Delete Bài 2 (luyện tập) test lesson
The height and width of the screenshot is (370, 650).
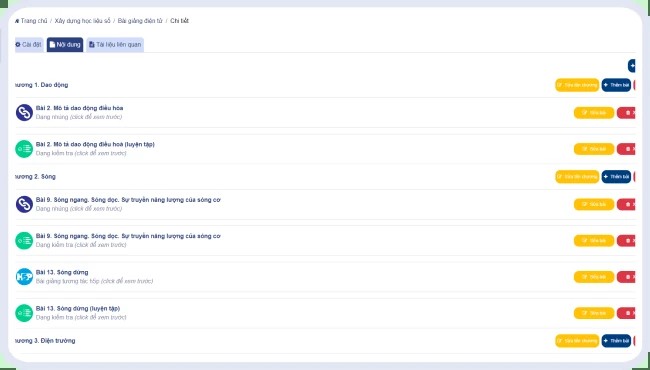pyautogui.click(x=626, y=149)
